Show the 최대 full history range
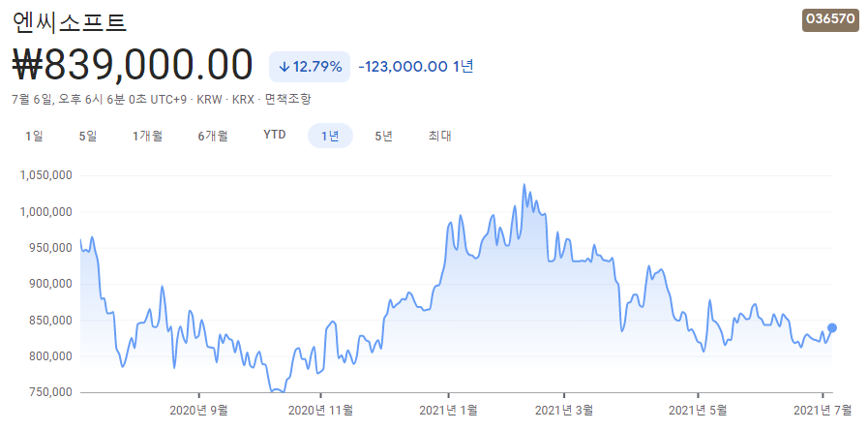 click(x=439, y=136)
